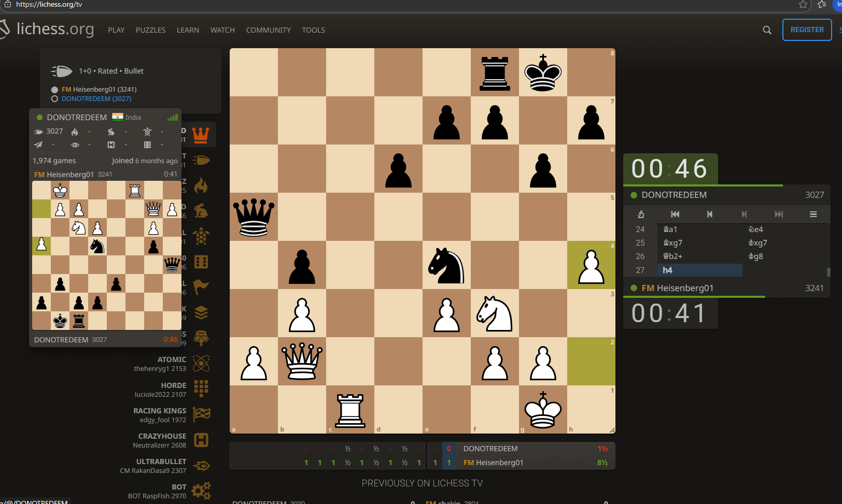
Task: Select the Antichess channel icon
Action: pos(201,338)
